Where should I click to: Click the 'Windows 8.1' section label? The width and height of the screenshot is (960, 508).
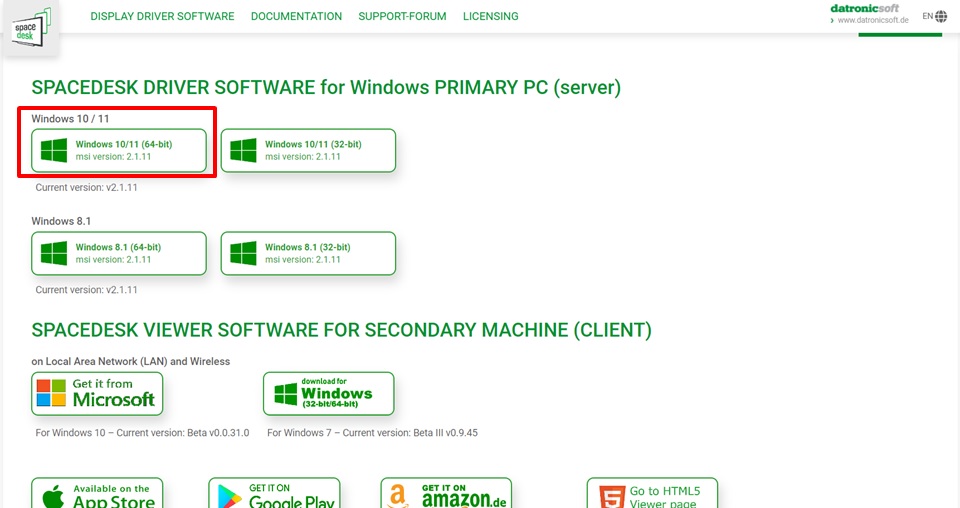tap(61, 221)
